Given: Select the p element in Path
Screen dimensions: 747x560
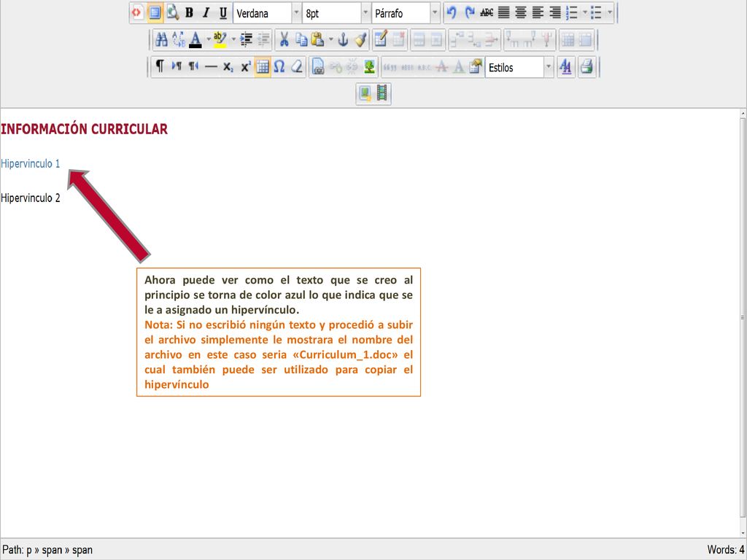Looking at the screenshot, I should pos(29,551).
